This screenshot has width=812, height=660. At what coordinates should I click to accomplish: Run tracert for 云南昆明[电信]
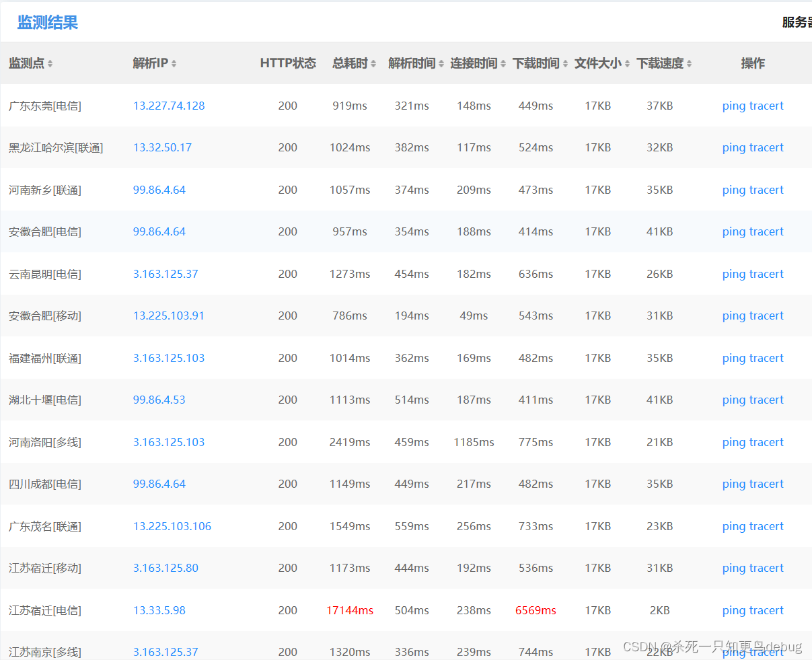tap(766, 274)
